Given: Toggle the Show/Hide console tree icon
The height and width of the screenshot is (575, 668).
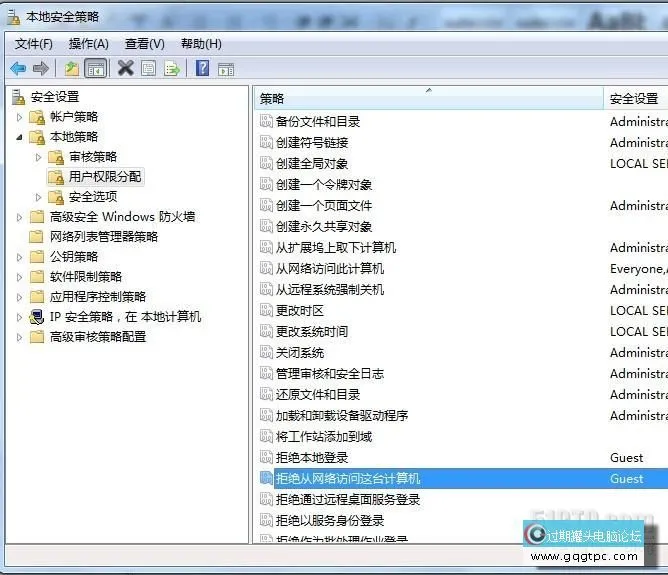Looking at the screenshot, I should coord(96,68).
